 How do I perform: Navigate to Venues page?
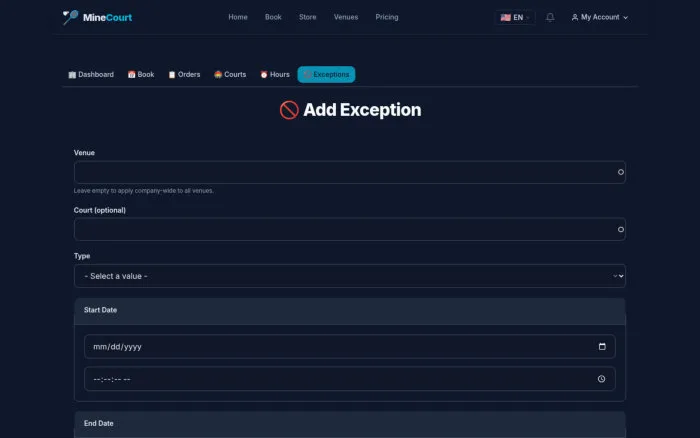pyautogui.click(x=346, y=17)
